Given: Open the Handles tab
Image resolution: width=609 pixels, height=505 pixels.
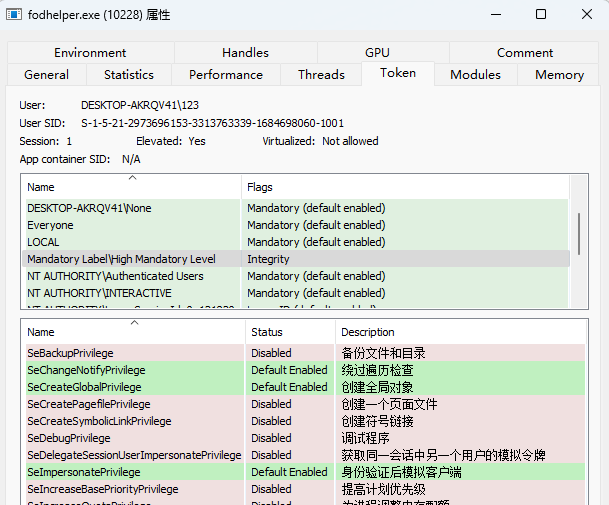Looking at the screenshot, I should pos(245,52).
